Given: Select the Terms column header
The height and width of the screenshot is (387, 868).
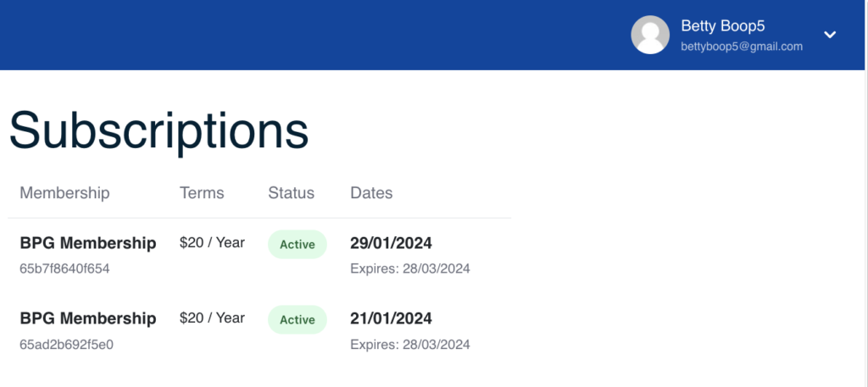Looking at the screenshot, I should (x=202, y=193).
